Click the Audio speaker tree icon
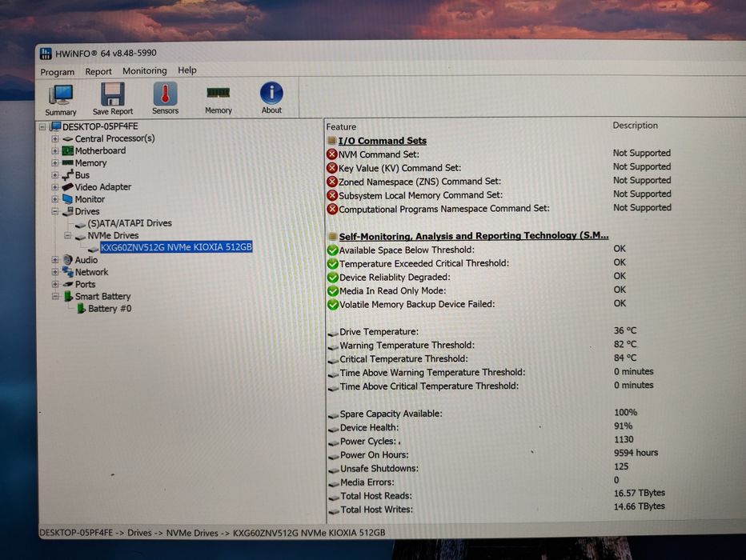 68,260
